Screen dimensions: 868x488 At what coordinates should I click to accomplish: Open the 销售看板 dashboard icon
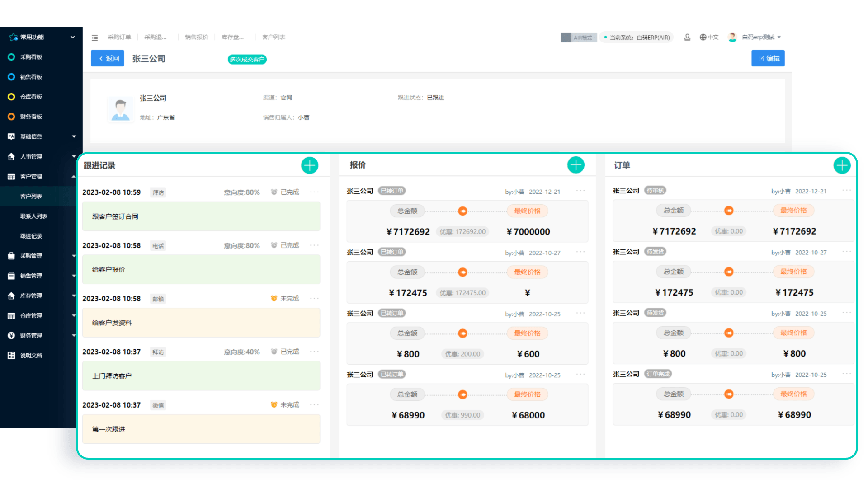coord(11,77)
